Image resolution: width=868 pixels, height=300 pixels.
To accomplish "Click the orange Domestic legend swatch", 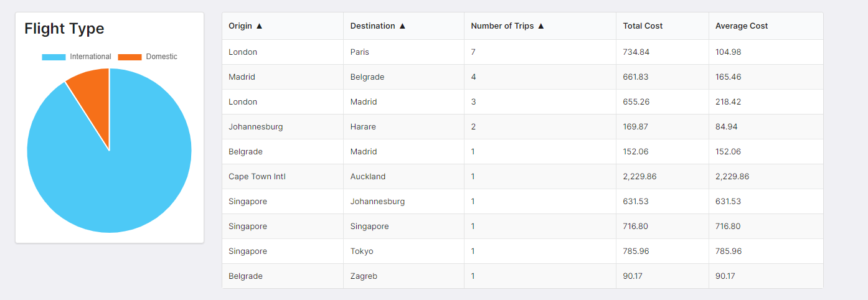I will (130, 57).
